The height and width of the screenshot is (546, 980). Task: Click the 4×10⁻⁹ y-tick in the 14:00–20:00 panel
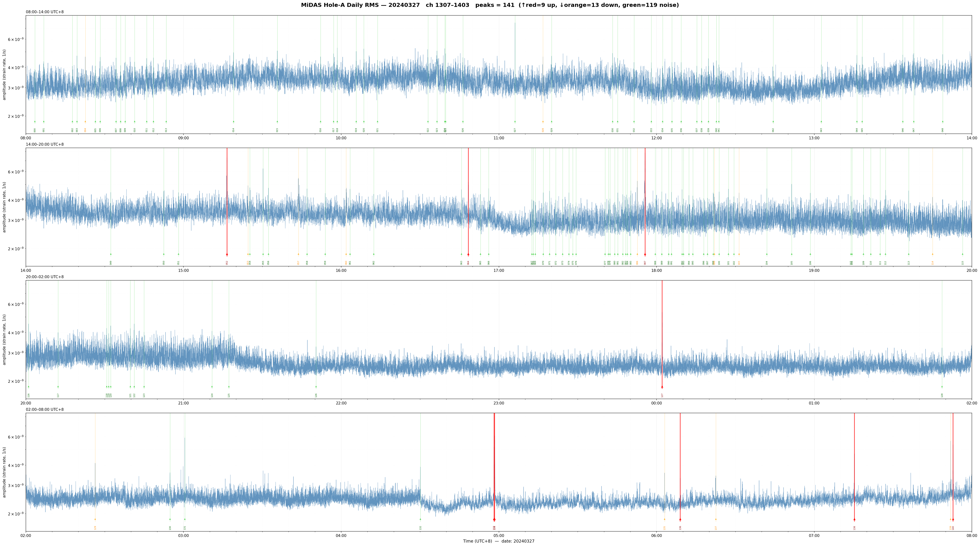16,200
